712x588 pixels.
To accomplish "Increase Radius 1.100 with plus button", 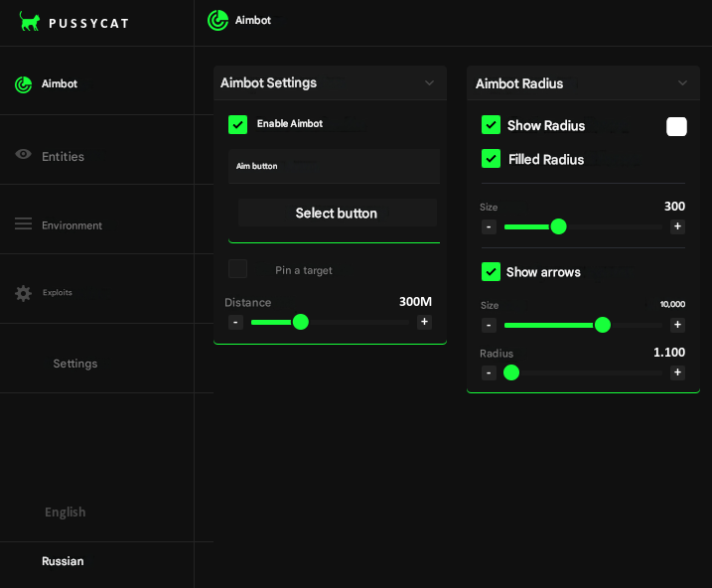I will tap(677, 372).
